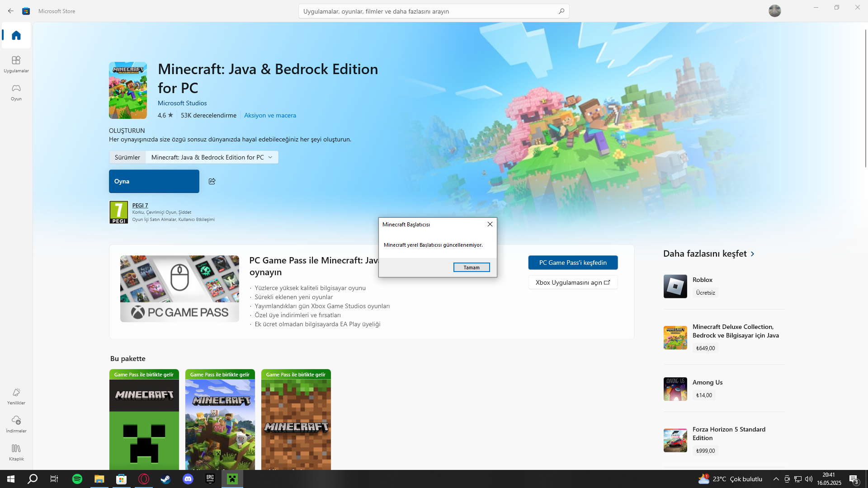Click the share icon beside Oyna
This screenshot has width=868, height=488.
point(212,181)
